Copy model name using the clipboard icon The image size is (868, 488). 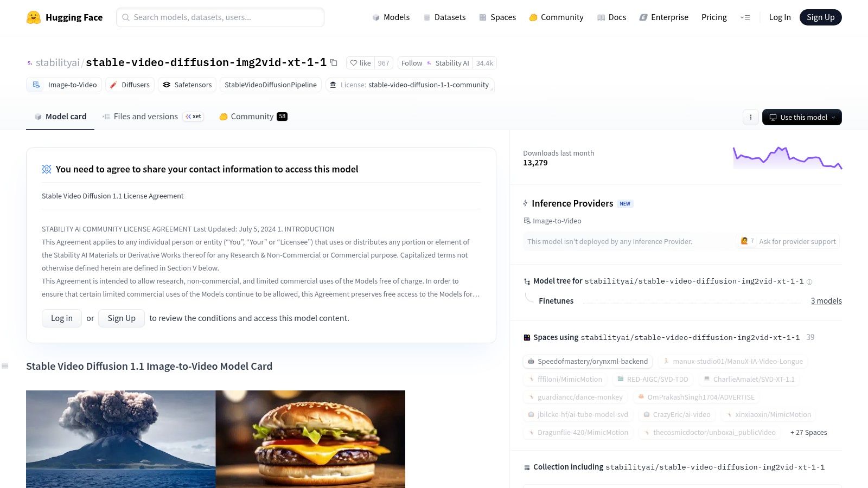click(x=334, y=63)
